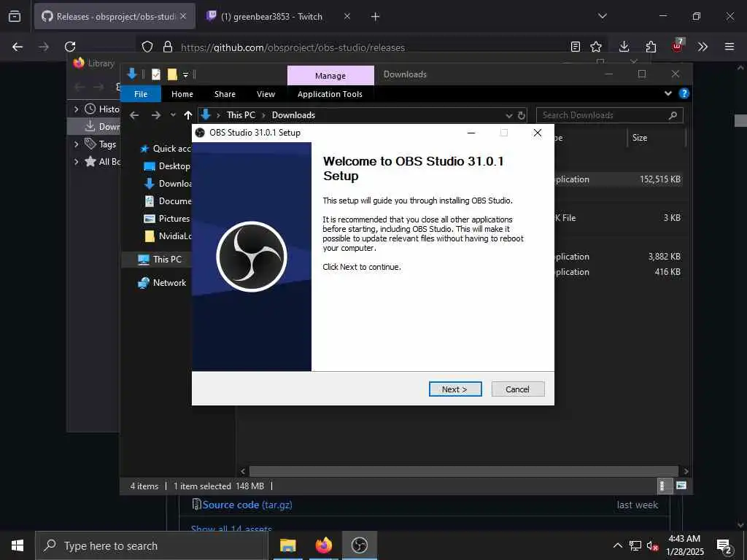Viewport: 747px width, 560px height.
Task: Cancel the OBS Studio Setup wizard
Action: point(517,389)
